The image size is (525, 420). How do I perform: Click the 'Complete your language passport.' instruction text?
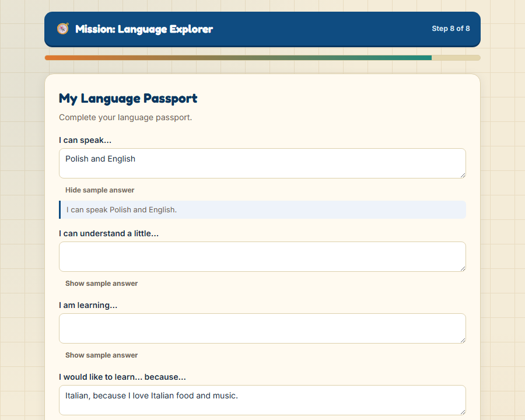[125, 118]
